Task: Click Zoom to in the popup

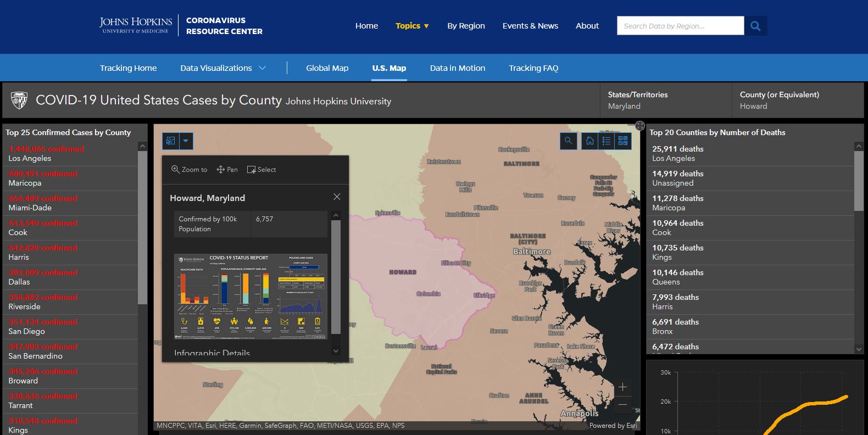Action: (x=190, y=170)
